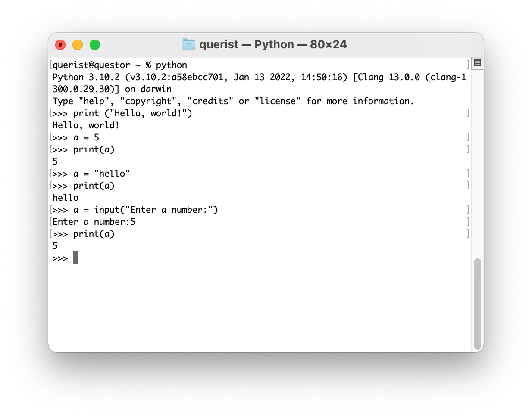Click the red close traffic light button
The width and height of the screenshot is (532, 416).
tap(60, 44)
